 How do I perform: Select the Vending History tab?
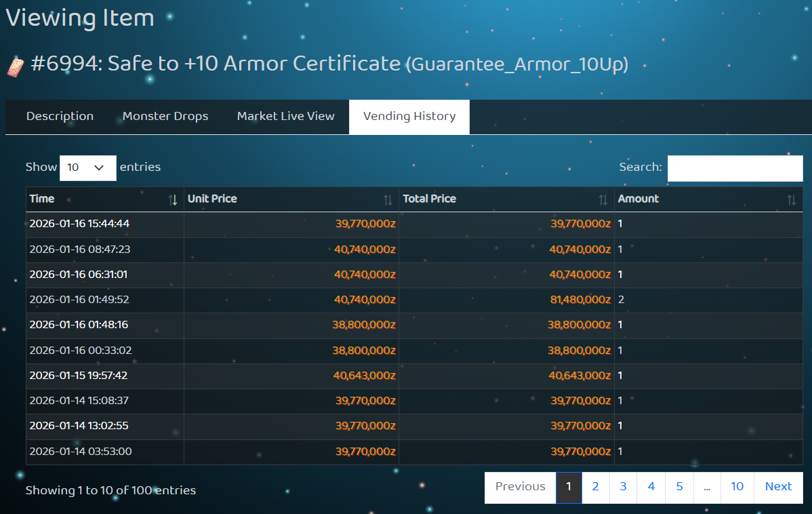tap(409, 117)
